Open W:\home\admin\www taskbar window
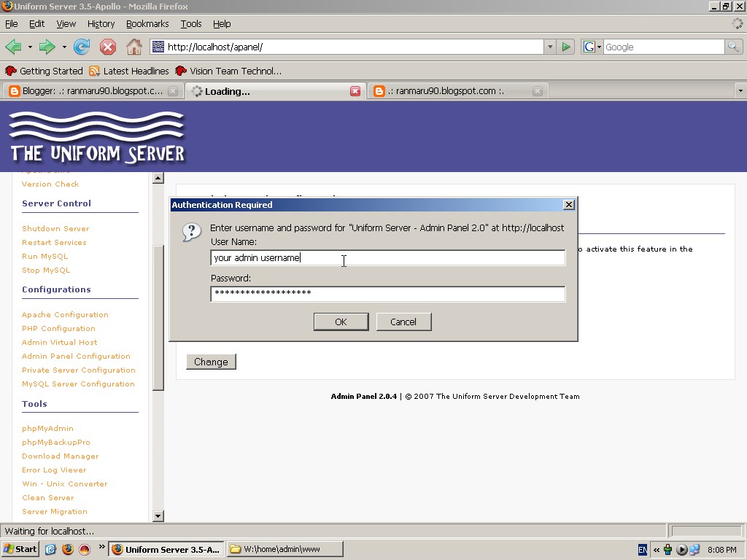The width and height of the screenshot is (747, 560). (x=285, y=549)
